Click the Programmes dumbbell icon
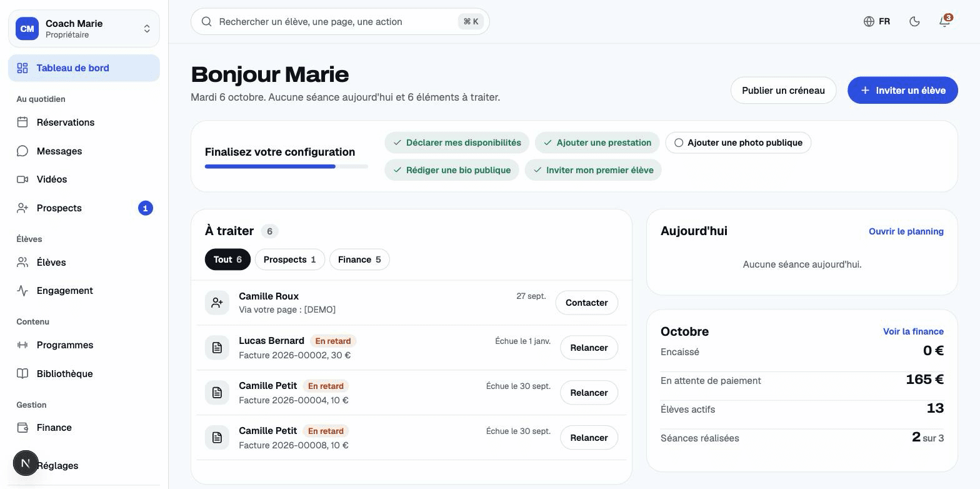Image resolution: width=980 pixels, height=489 pixels. pos(22,345)
